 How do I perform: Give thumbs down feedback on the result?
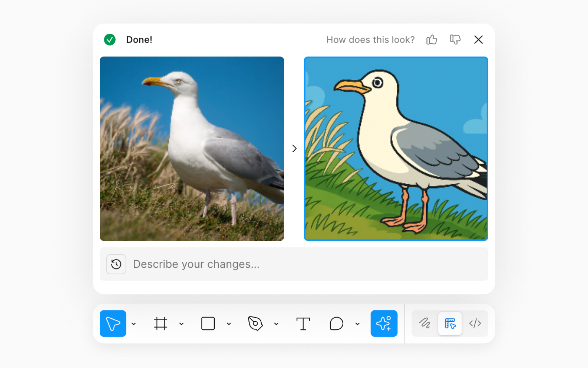click(x=455, y=40)
